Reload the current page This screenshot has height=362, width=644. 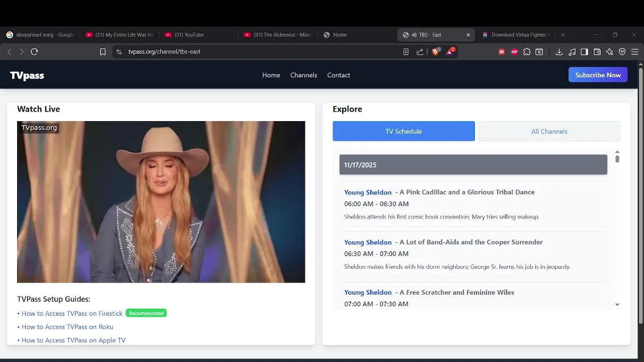tap(34, 52)
